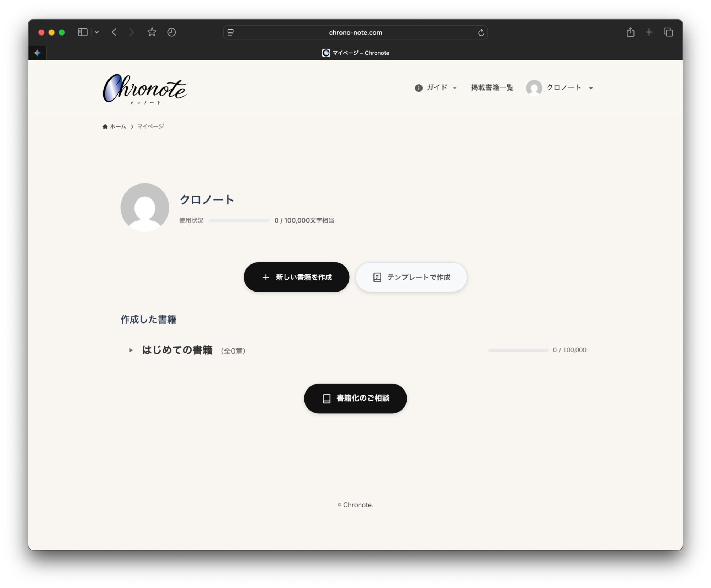Click the address bar showing chrono-note.com
The image size is (711, 588).
coord(355,32)
